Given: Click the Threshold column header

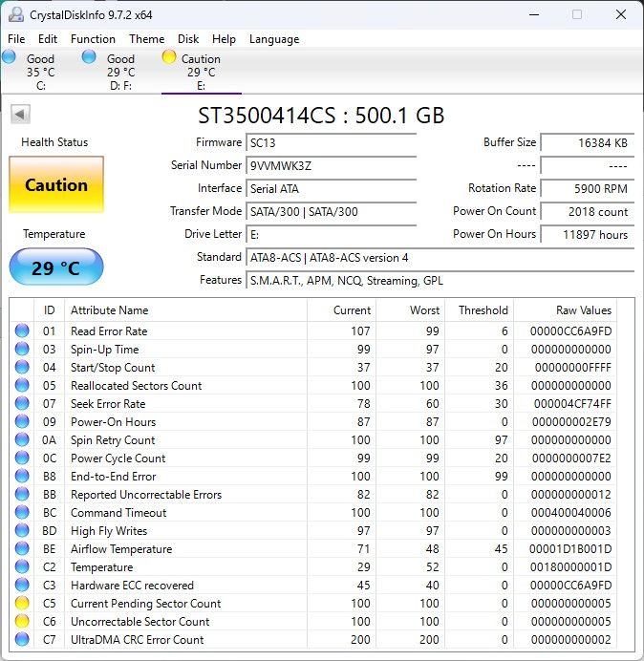Looking at the screenshot, I should [x=480, y=310].
